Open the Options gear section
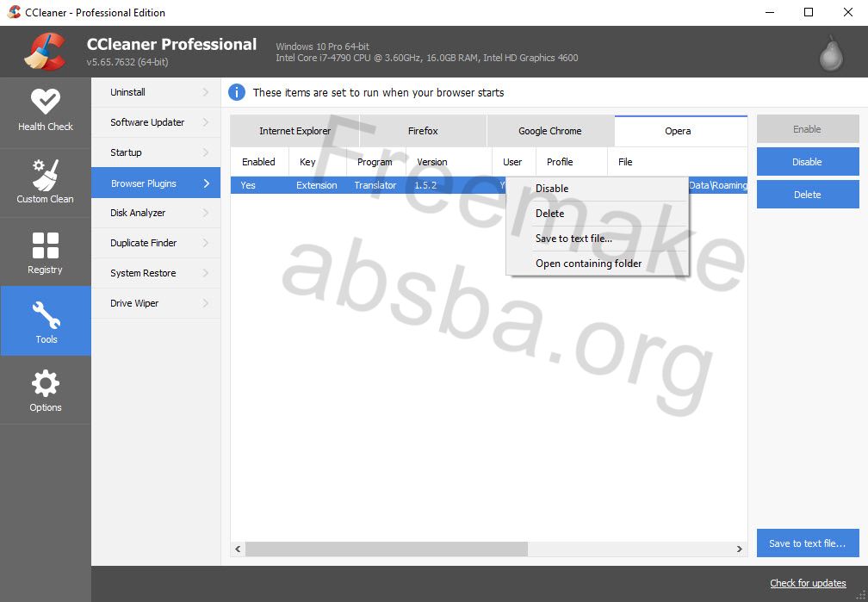 (x=46, y=390)
